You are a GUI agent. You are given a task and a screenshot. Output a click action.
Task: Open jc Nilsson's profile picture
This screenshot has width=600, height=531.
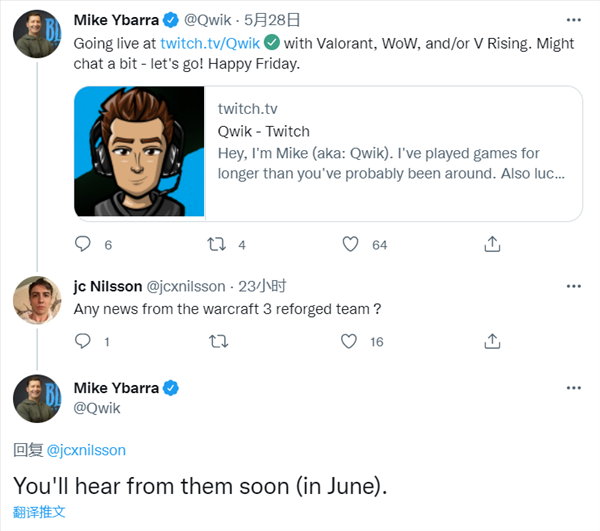tap(37, 300)
